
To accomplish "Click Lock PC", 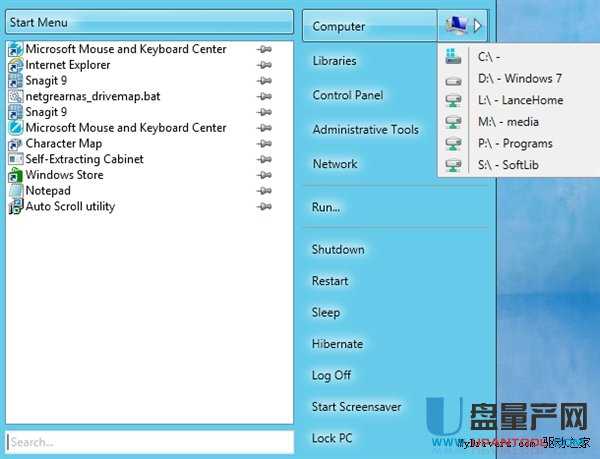I will point(332,438).
